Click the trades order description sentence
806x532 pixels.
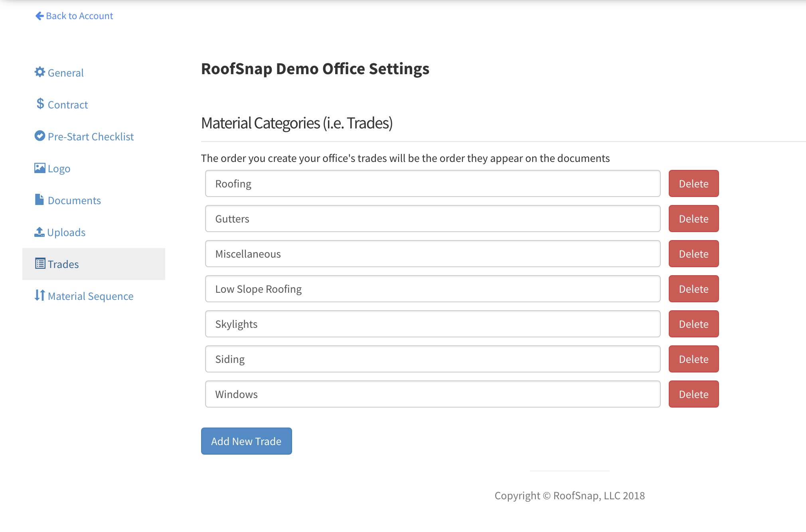(405, 158)
